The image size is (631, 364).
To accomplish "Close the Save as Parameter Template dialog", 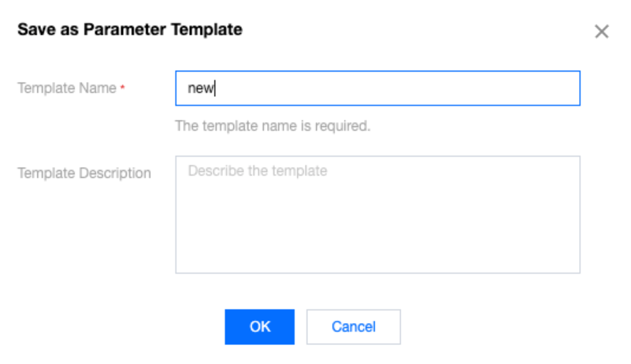I will [601, 32].
